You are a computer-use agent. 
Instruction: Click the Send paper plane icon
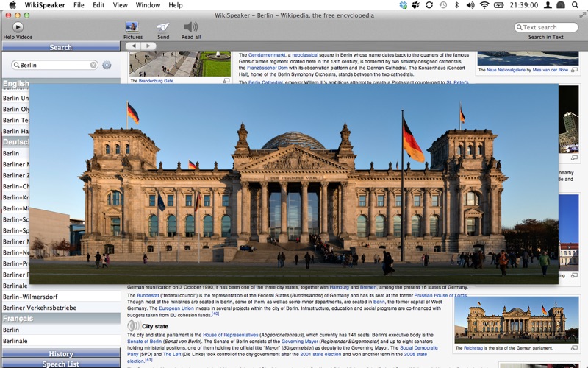(163, 27)
